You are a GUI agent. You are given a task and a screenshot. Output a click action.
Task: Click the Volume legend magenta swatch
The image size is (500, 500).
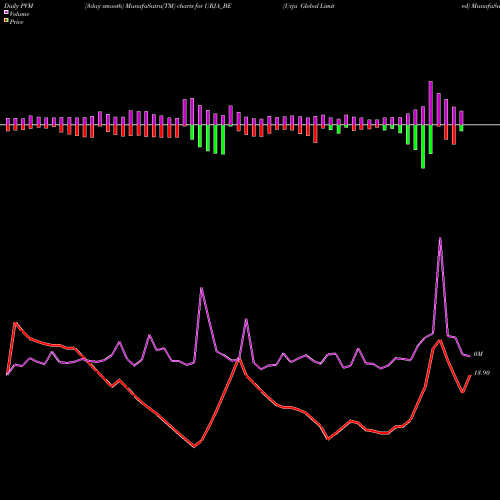pyautogui.click(x=6, y=12)
